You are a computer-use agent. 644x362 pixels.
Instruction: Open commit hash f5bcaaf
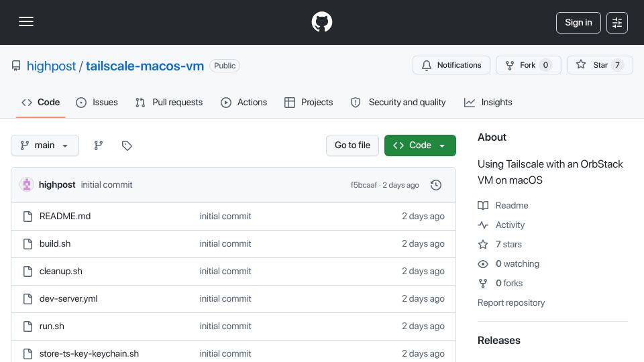coord(364,185)
